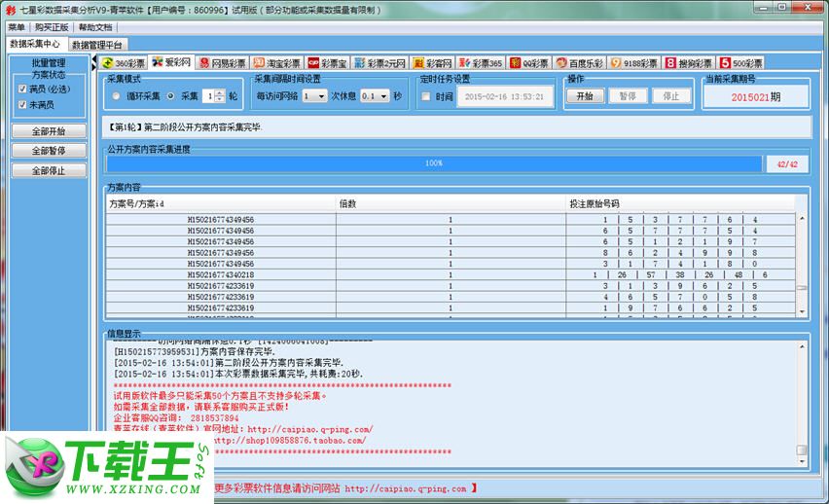Open the 帮助文档 menu
Screen dimensions: 829x504
pos(94,27)
